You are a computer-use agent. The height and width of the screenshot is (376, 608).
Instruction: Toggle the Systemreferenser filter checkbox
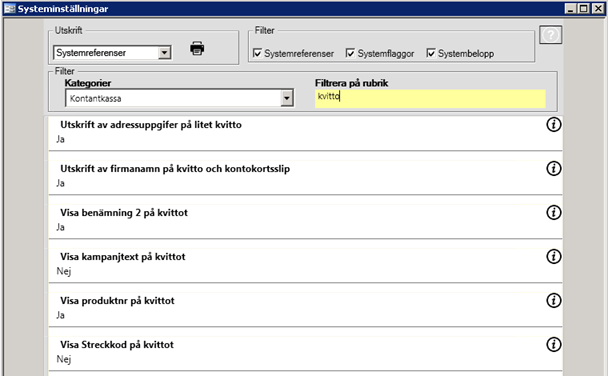click(257, 53)
